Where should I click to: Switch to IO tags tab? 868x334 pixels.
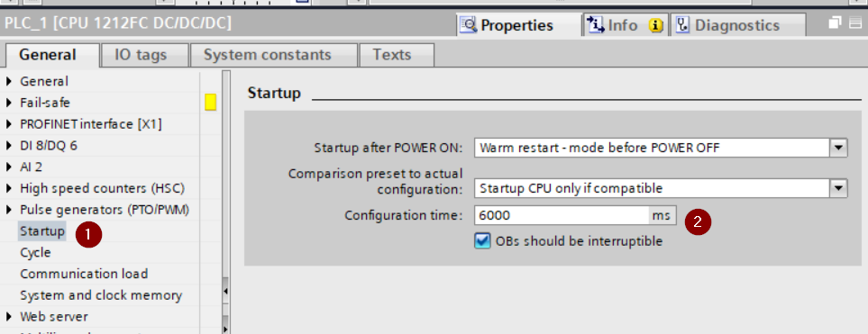click(141, 55)
